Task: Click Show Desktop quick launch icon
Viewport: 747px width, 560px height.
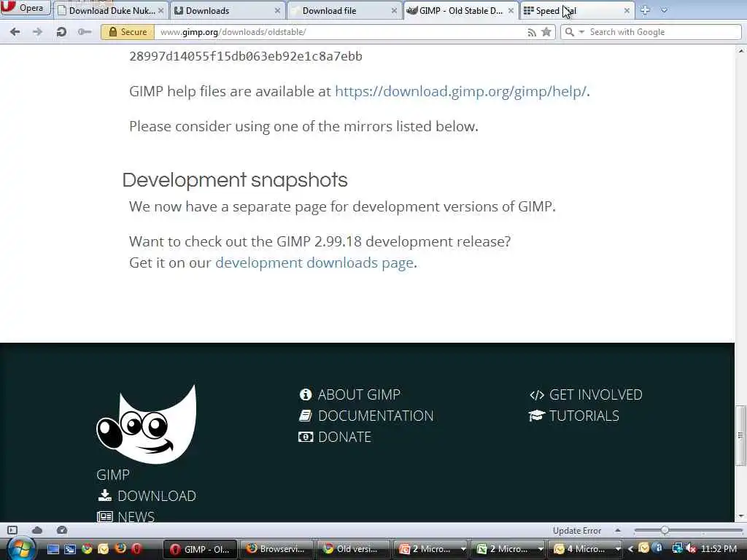Action: pos(53,549)
